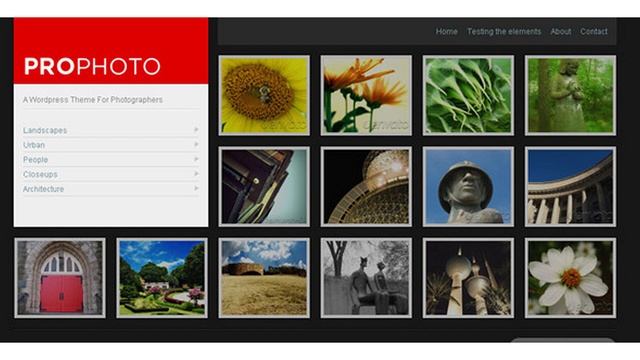
Task: Open the formal garden landscape thumbnail
Action: [162, 278]
